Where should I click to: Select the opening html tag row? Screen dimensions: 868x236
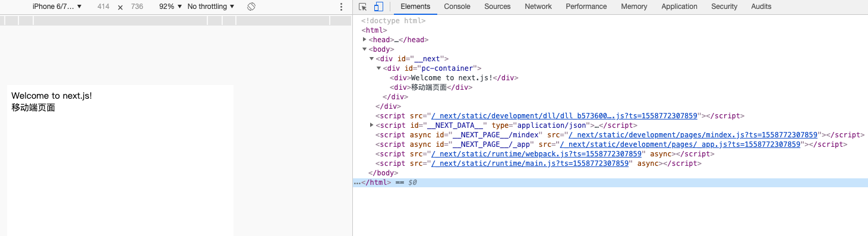click(x=374, y=30)
